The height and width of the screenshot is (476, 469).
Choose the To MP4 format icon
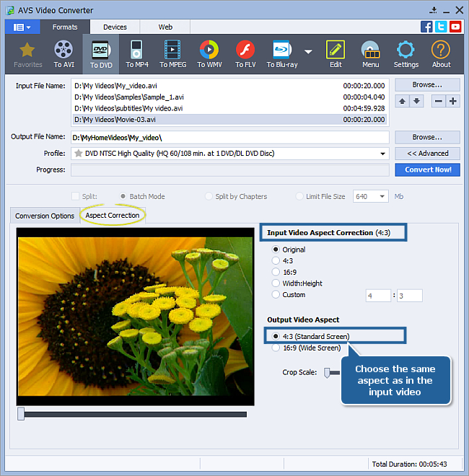137,54
